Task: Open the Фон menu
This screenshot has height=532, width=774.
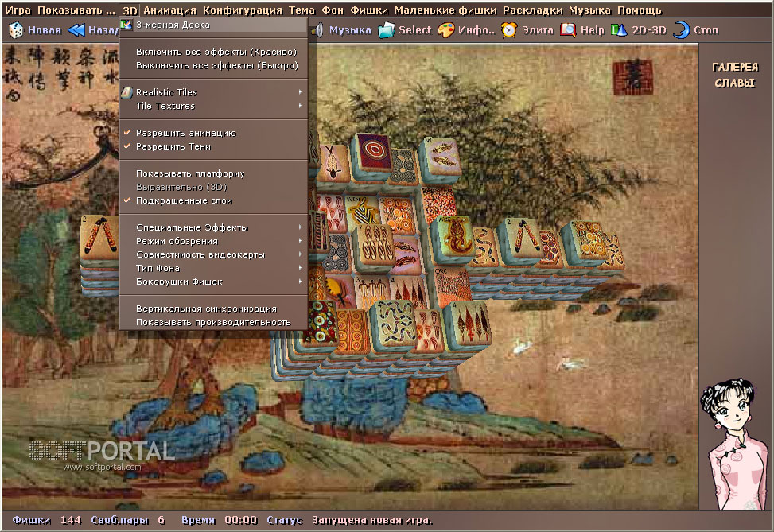Action: point(333,10)
